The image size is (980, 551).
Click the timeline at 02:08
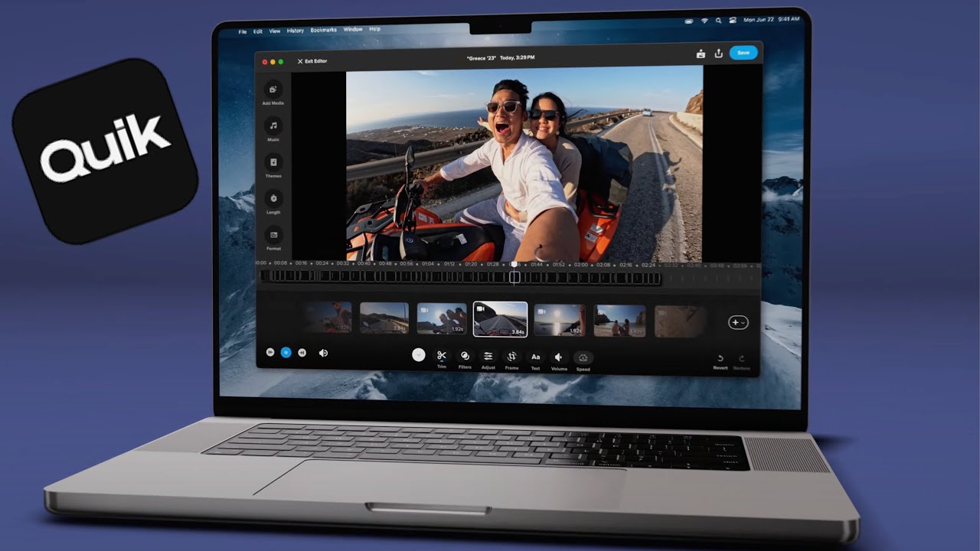click(x=604, y=265)
